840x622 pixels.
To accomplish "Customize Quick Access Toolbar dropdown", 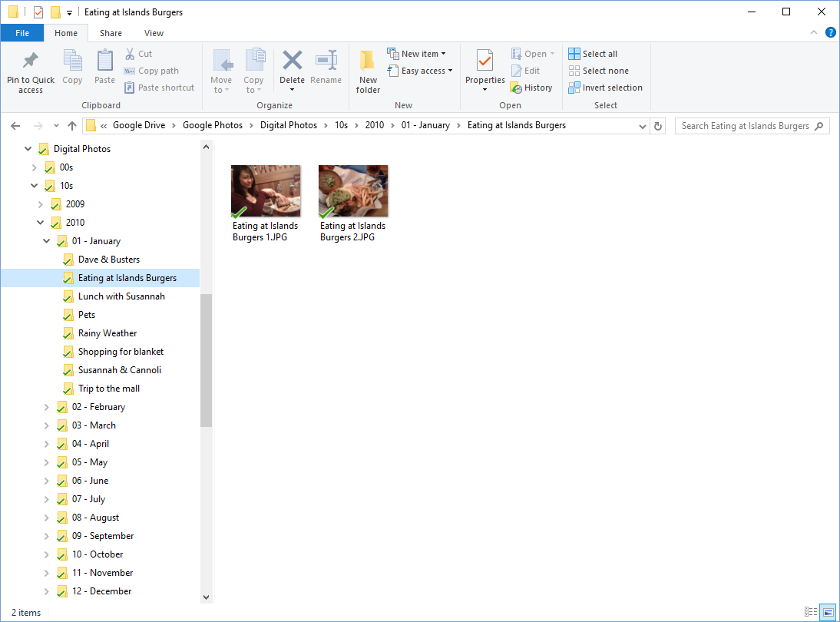I will click(x=69, y=12).
